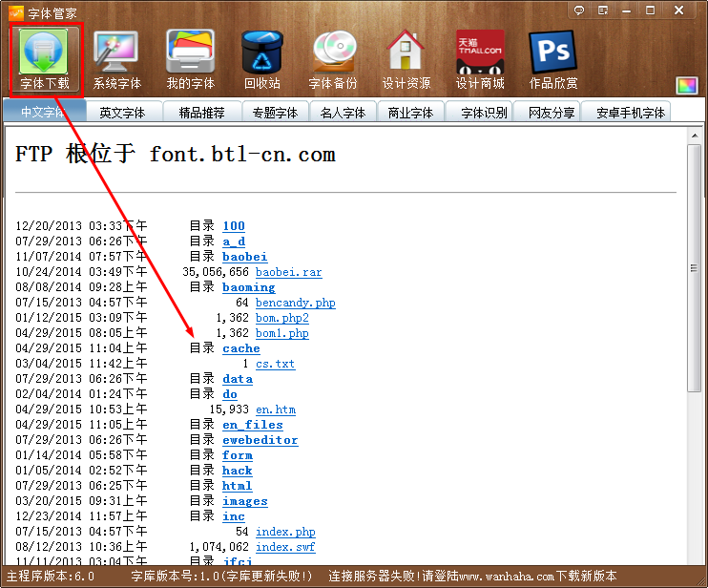Image resolution: width=708 pixels, height=588 pixels.
Task: Open the 系统字体 system fonts section
Action: (x=117, y=59)
